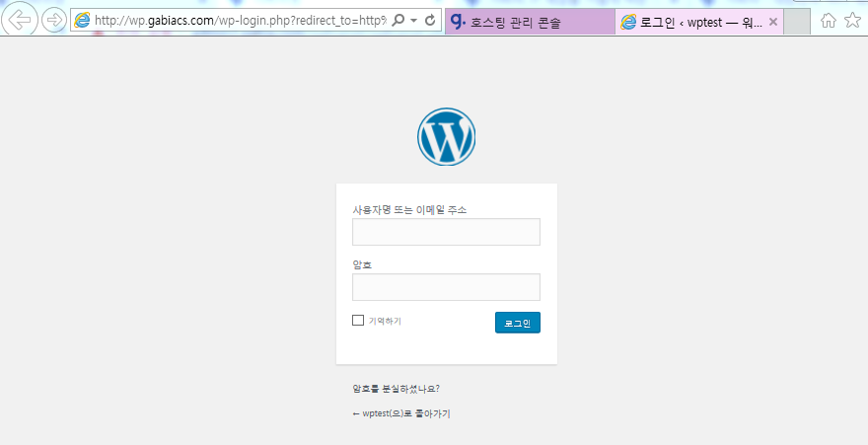Go back with the browser back arrow
The width and height of the screenshot is (868, 445).
click(20, 21)
